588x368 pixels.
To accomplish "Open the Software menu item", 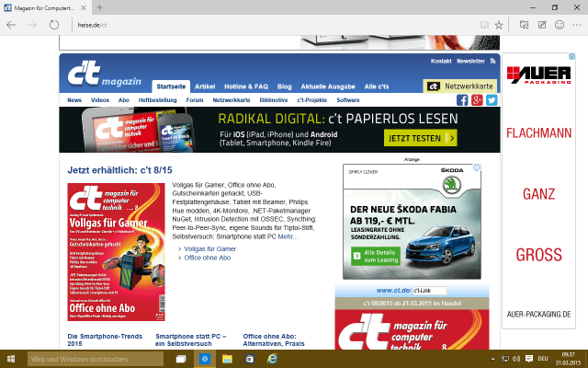I will [348, 100].
